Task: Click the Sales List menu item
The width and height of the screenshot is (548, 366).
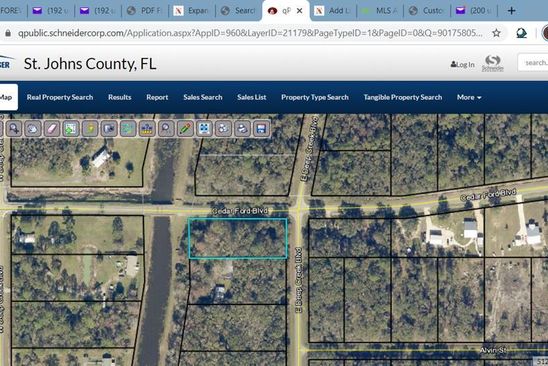Action: (252, 97)
